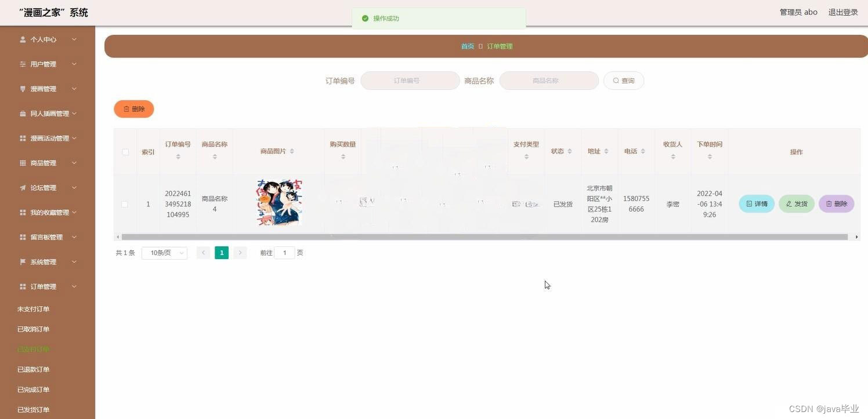Click the grid icon beside 漫画活动管理
868x419 pixels.
[23, 139]
